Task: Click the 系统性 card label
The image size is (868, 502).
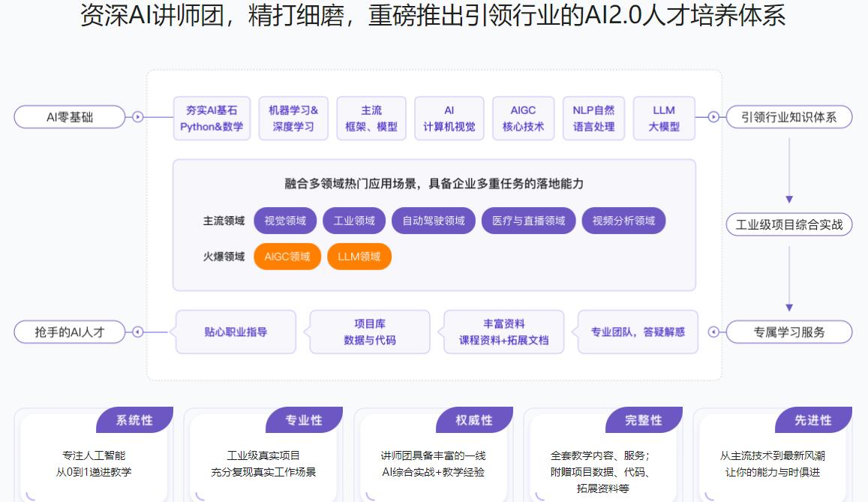Action: click(134, 420)
